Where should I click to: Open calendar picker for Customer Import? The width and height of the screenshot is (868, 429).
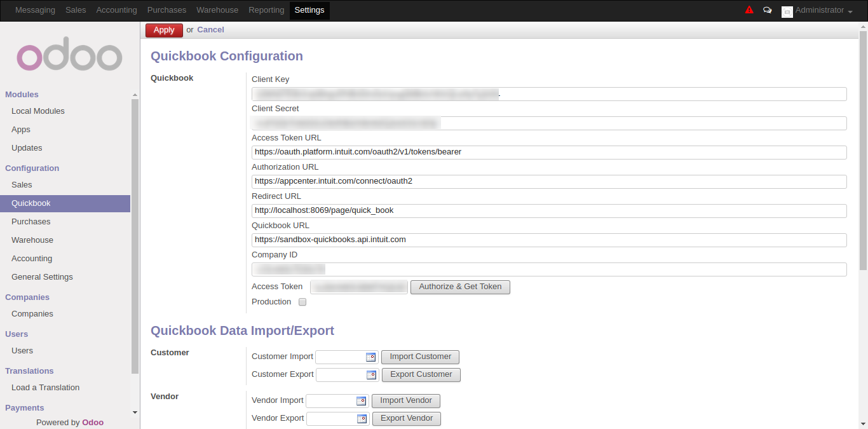371,357
